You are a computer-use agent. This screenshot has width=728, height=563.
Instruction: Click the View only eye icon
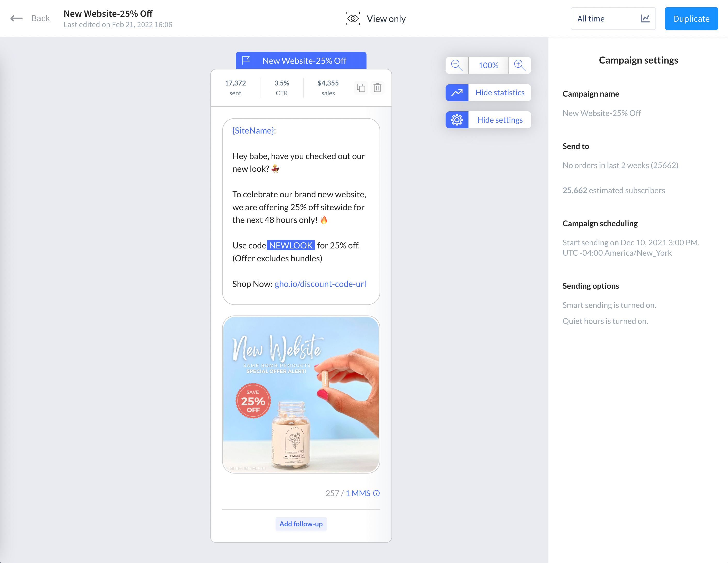click(x=353, y=19)
